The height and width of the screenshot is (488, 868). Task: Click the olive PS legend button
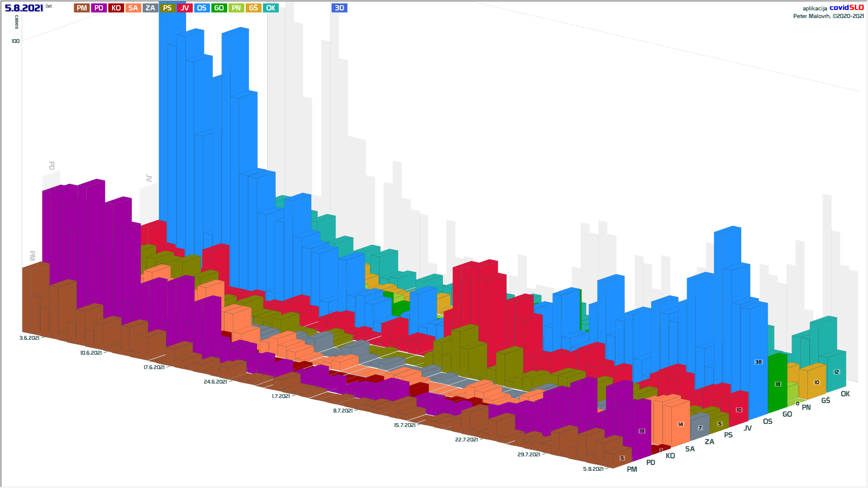tap(167, 8)
